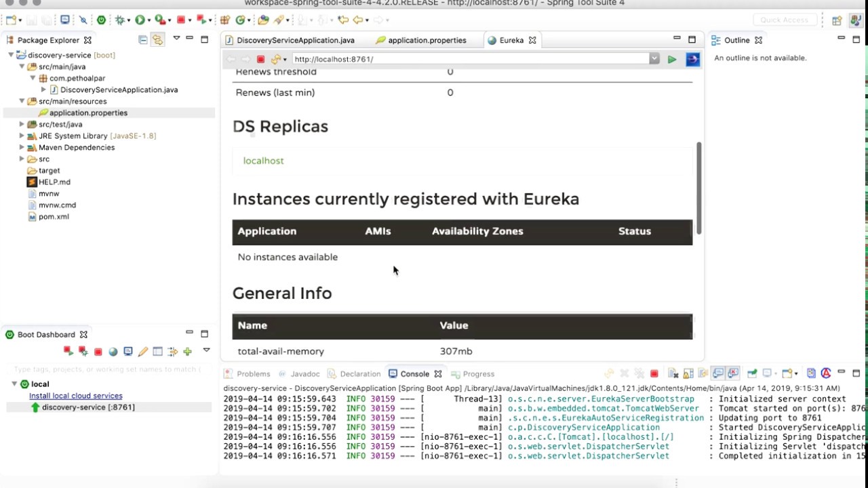Viewport: 868px width, 488px height.
Task: Click the Debug bug icon in toolbar
Action: pyautogui.click(x=120, y=20)
